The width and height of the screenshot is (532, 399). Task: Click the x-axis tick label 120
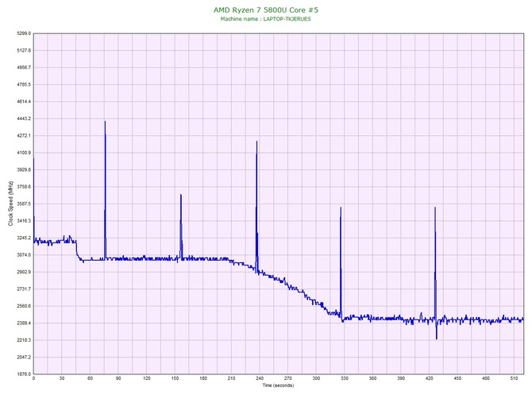[147, 378]
